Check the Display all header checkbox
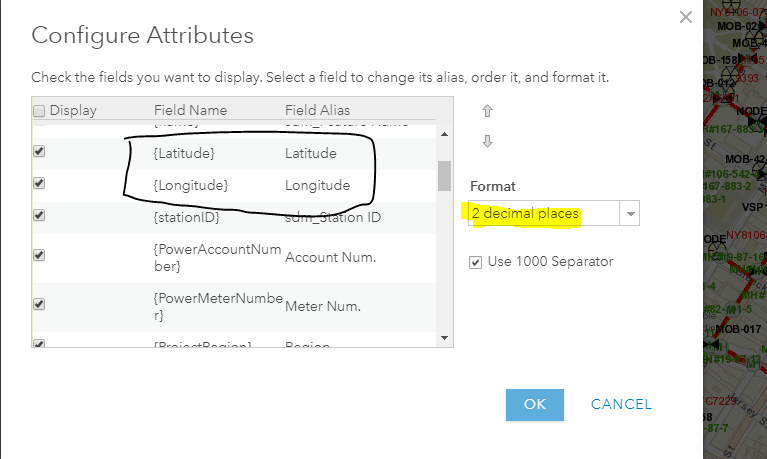This screenshot has height=459, width=767. tap(39, 111)
